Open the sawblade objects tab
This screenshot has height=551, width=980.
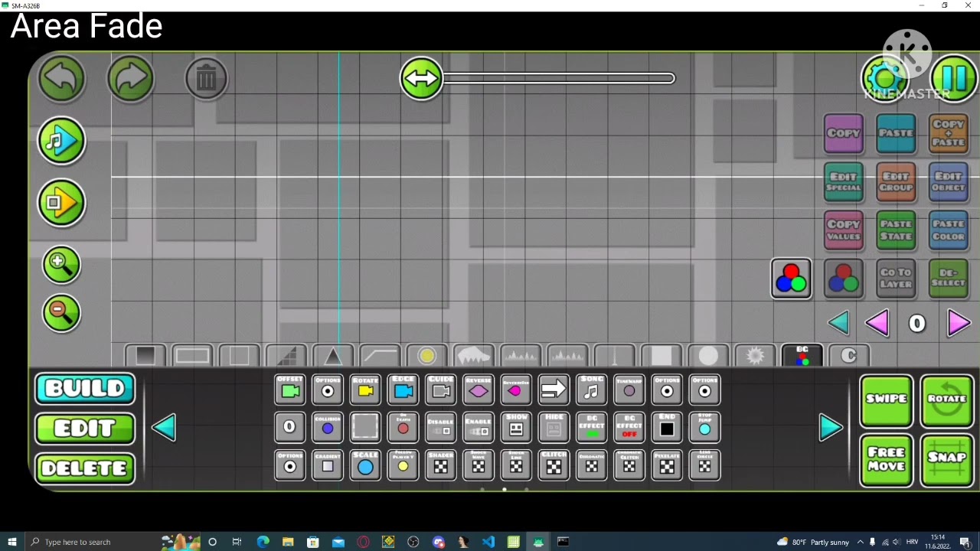pyautogui.click(x=755, y=356)
